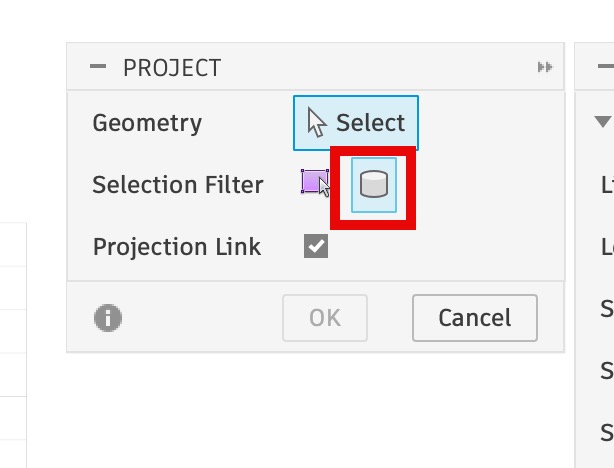Click the first cut-off label under right panel triangle
The height and width of the screenshot is (468, 614).
click(x=607, y=185)
